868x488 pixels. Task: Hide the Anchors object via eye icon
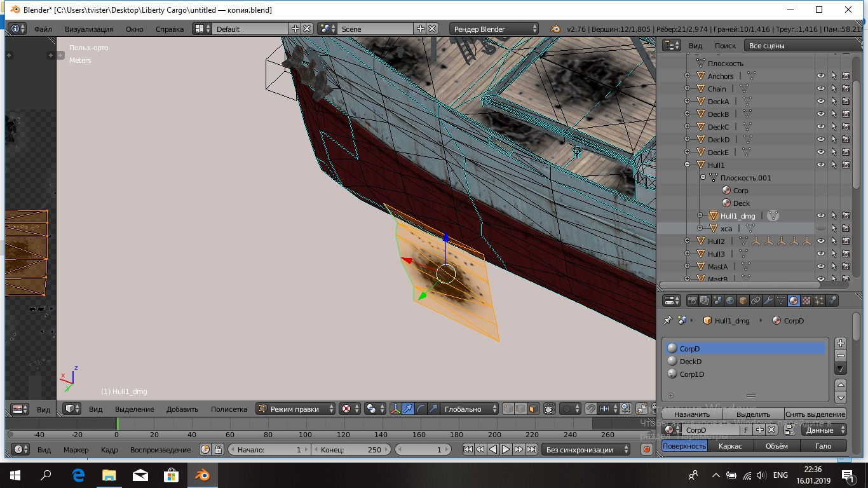[820, 76]
